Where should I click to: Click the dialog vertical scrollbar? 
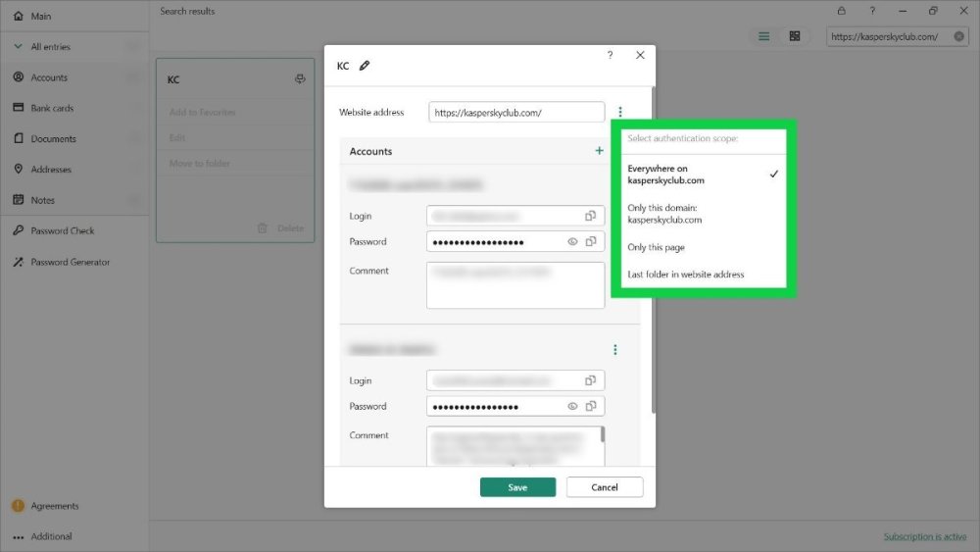click(x=653, y=250)
